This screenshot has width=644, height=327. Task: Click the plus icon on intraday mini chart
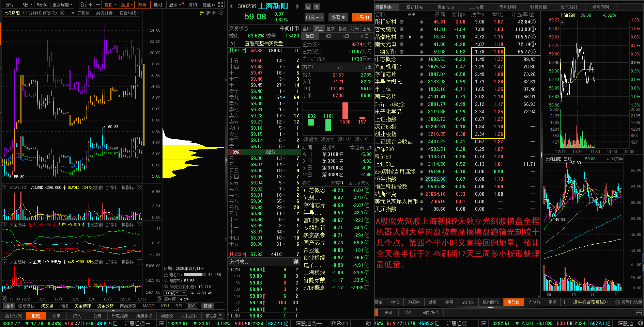click(563, 22)
